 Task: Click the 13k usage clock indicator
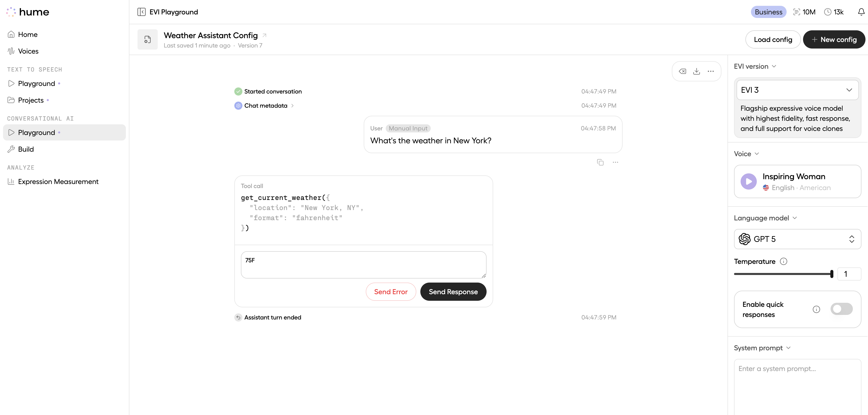[834, 11]
